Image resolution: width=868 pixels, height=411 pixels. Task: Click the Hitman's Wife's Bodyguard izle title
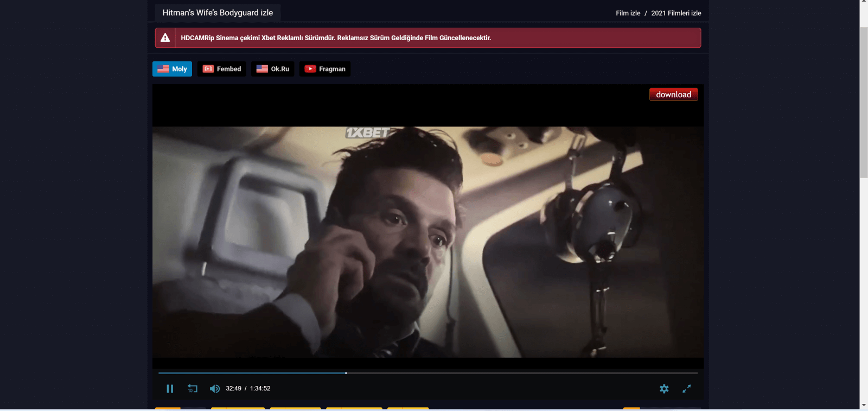pyautogui.click(x=218, y=12)
